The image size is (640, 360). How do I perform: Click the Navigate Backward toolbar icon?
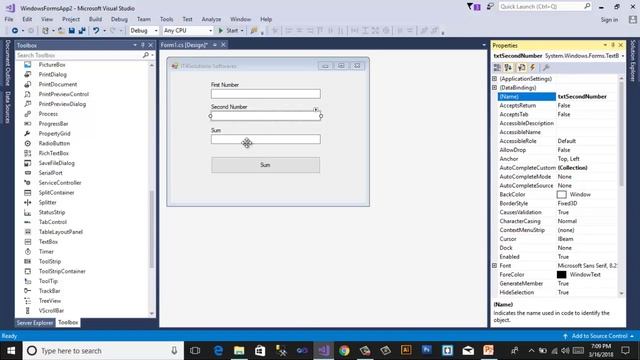pos(15,31)
